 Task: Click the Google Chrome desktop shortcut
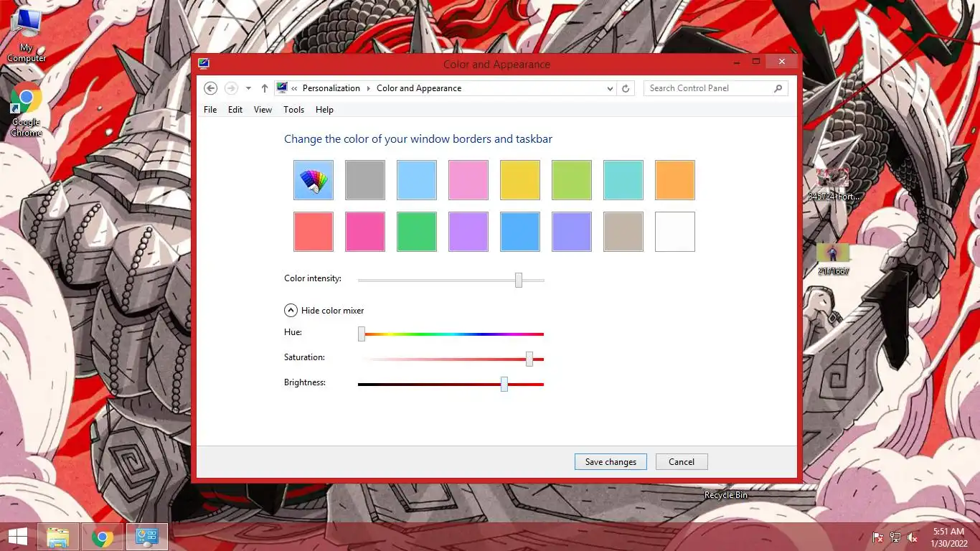[27, 109]
